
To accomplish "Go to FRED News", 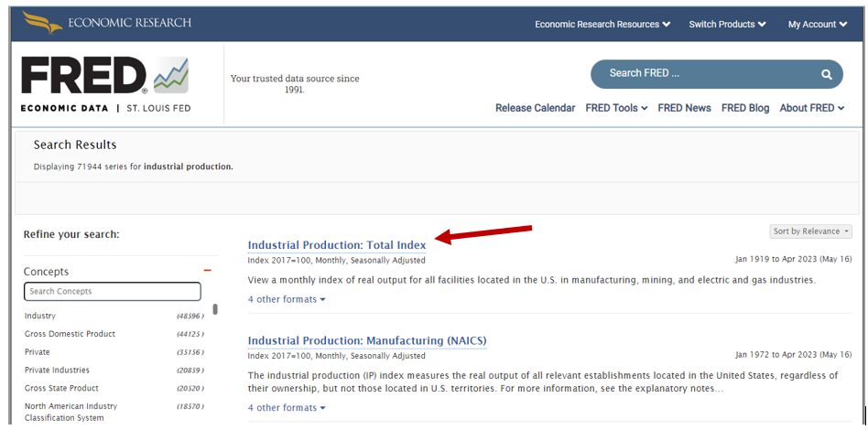I will click(x=684, y=108).
